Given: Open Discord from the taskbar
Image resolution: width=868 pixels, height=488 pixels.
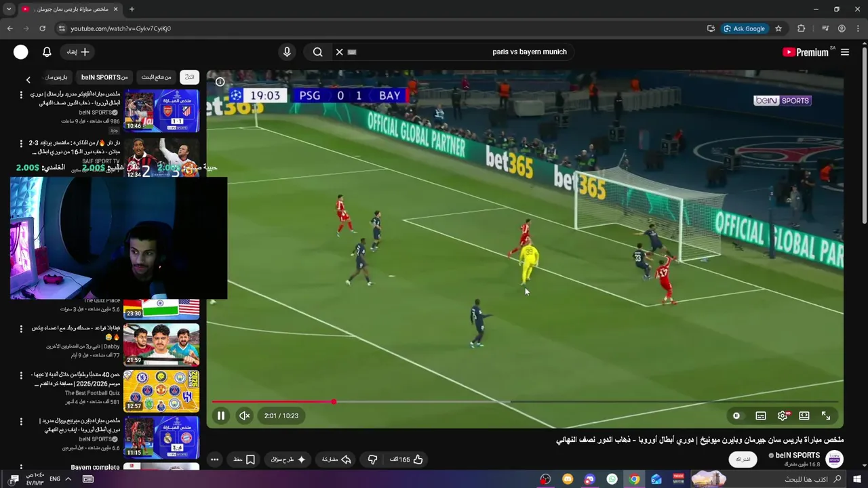Looking at the screenshot, I should 590,479.
